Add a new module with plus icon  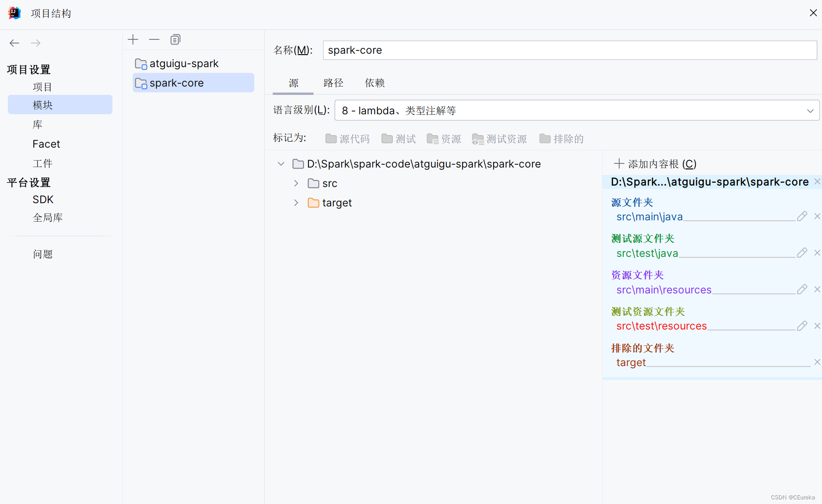tap(133, 39)
